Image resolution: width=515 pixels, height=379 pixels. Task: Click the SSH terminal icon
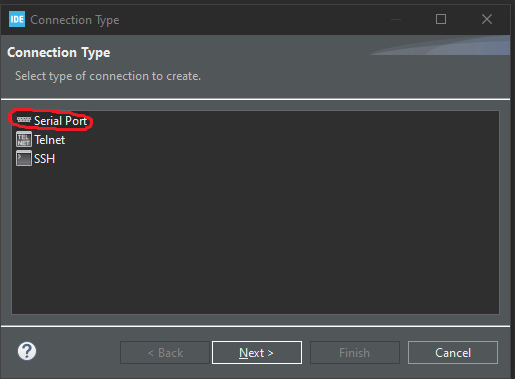(24, 158)
